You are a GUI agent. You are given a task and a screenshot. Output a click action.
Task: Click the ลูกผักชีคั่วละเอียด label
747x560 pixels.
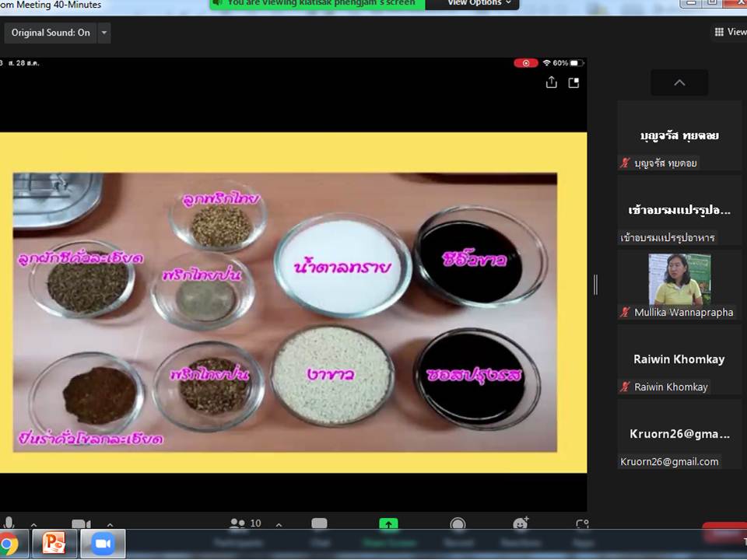click(x=80, y=258)
